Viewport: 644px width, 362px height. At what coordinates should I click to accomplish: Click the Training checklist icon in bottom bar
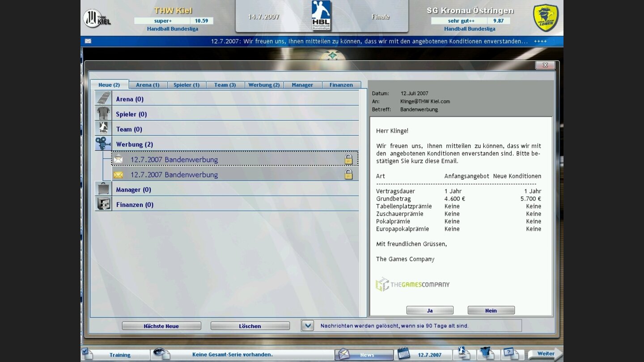[87, 354]
